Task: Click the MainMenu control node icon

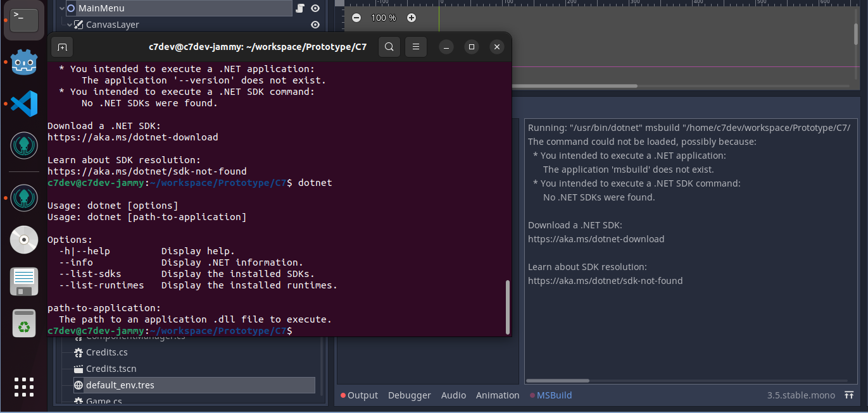Action: click(70, 8)
